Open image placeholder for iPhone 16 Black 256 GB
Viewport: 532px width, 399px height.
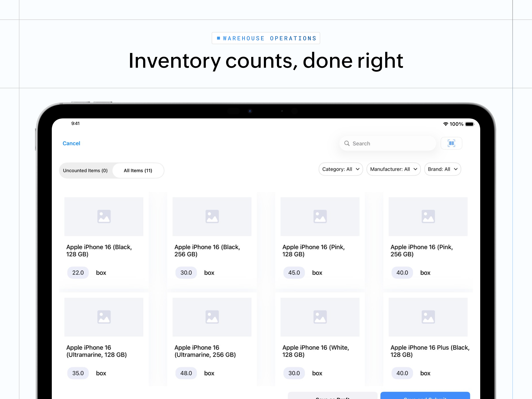click(212, 217)
